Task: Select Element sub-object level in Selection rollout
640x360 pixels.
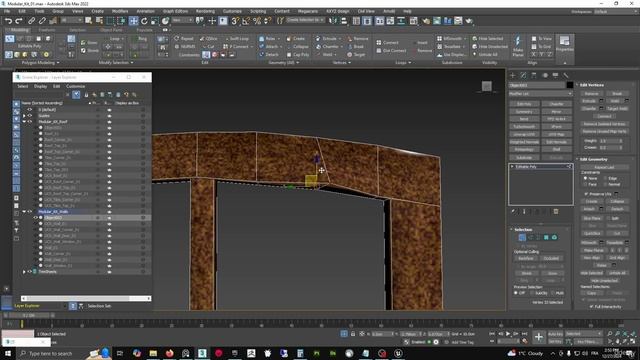Action: point(554,237)
